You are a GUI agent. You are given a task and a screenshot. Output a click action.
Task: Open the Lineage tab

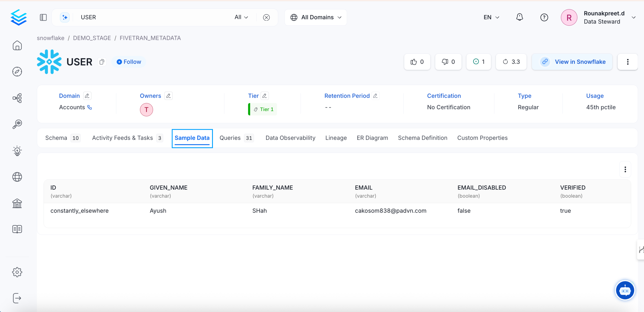336,138
